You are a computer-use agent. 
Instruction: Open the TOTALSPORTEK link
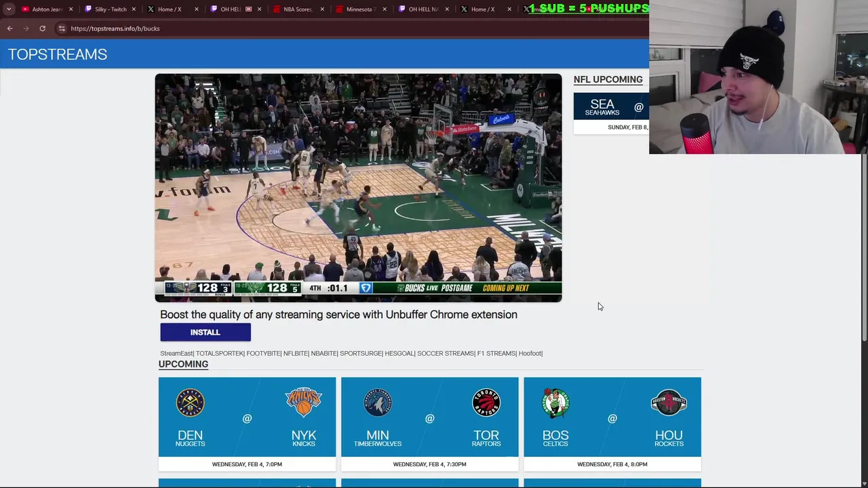point(219,353)
